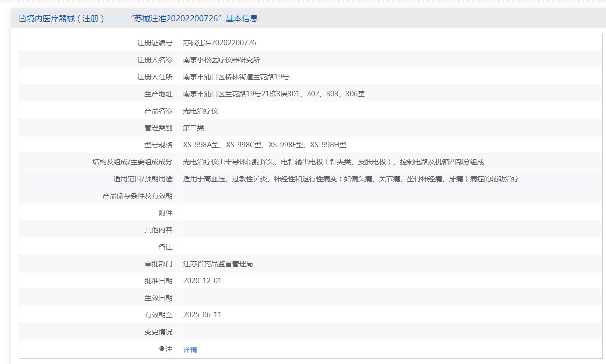Select registration number value 苏械注准20202200726

(x=219, y=43)
